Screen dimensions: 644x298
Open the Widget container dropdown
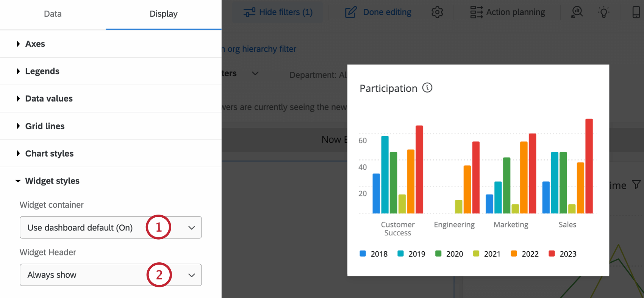[111, 227]
